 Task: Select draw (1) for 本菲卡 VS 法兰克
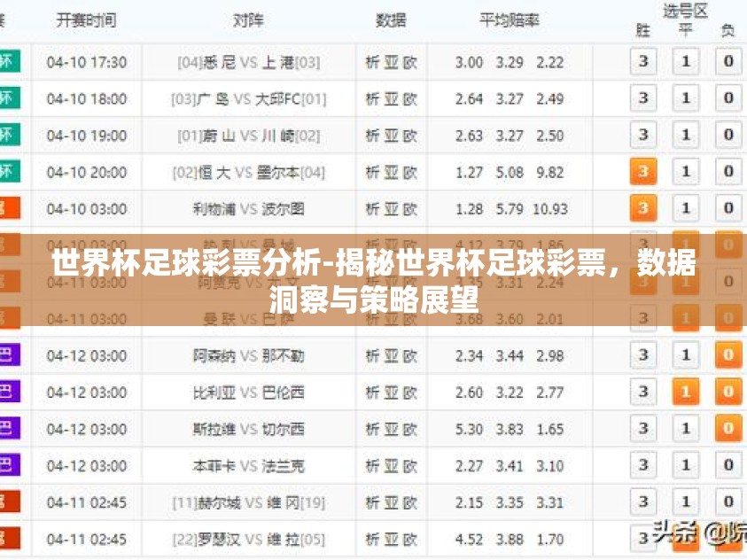click(686, 465)
